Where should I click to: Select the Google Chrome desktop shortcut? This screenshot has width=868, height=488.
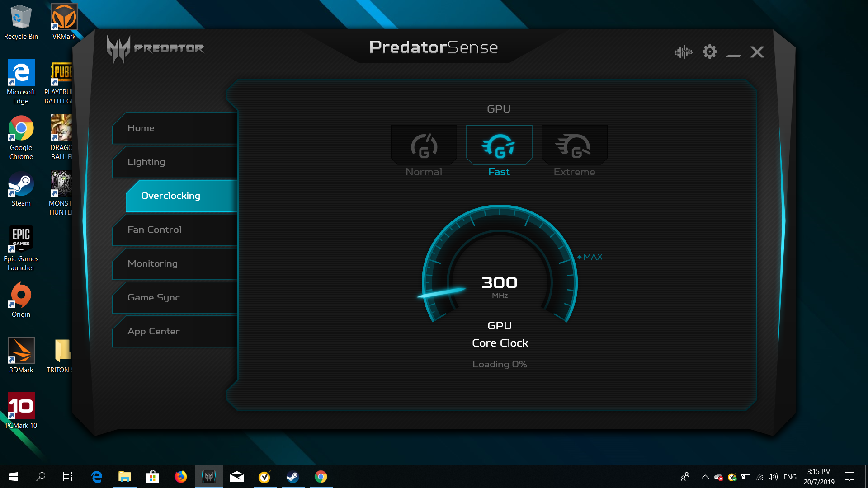(21, 138)
